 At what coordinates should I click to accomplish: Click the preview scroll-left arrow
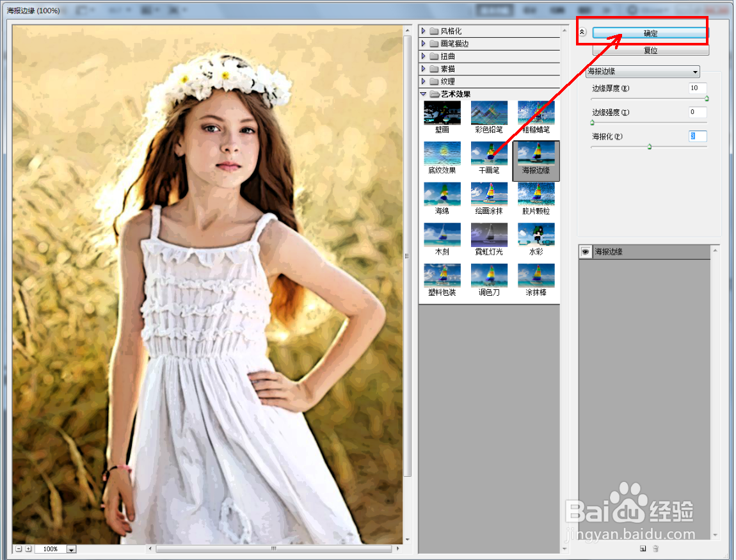click(150, 548)
